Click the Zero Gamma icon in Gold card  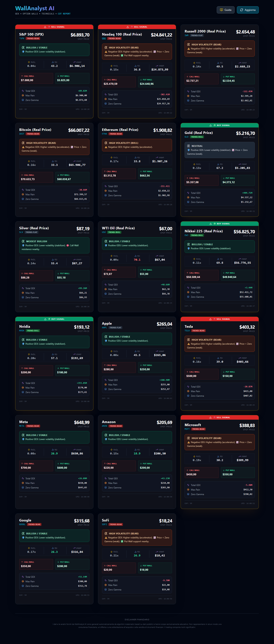tap(188, 202)
